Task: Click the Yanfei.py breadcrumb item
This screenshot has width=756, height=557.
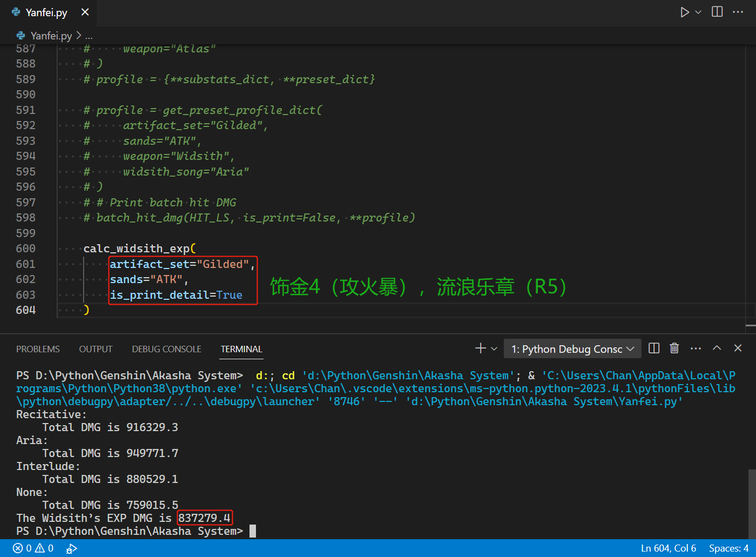Action: [51, 36]
